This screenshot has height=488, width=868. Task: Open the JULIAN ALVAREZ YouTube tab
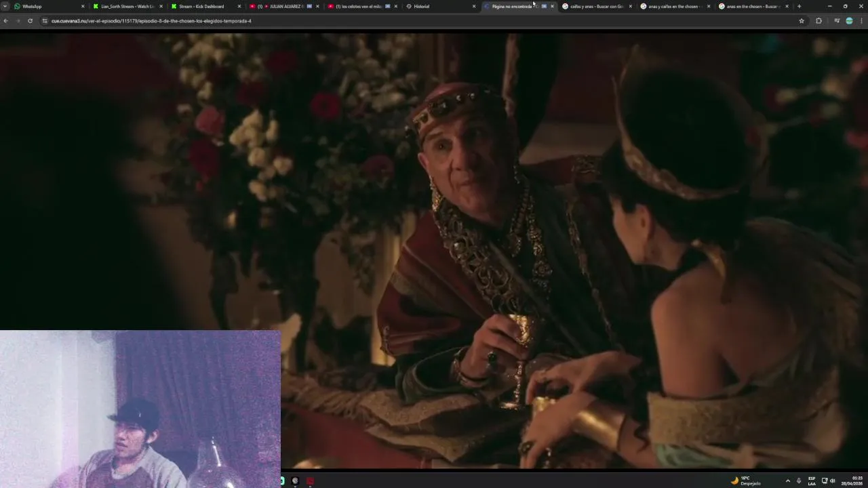284,6
